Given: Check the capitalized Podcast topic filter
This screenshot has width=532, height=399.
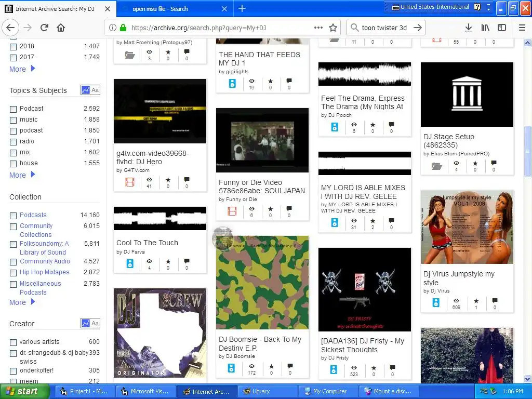Looking at the screenshot, I should (x=13, y=109).
